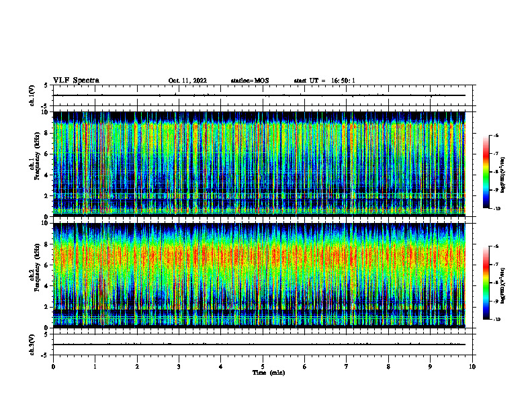Image resolution: width=532 pixels, height=411 pixels.
Task: Select the ch.2 "Frequency (kHz)" axis label
Action: 37,267
